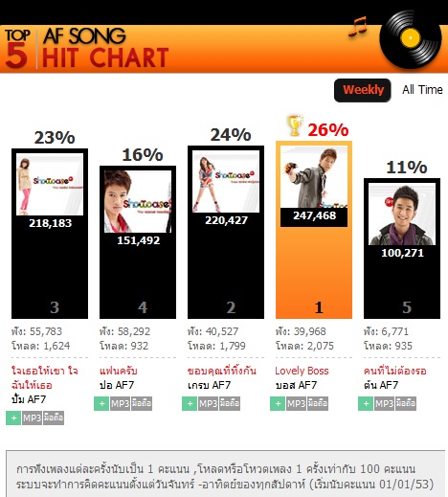Add Lovely Boss song with green plus icon
Viewport: 448px width, 497px height.
[x=278, y=403]
